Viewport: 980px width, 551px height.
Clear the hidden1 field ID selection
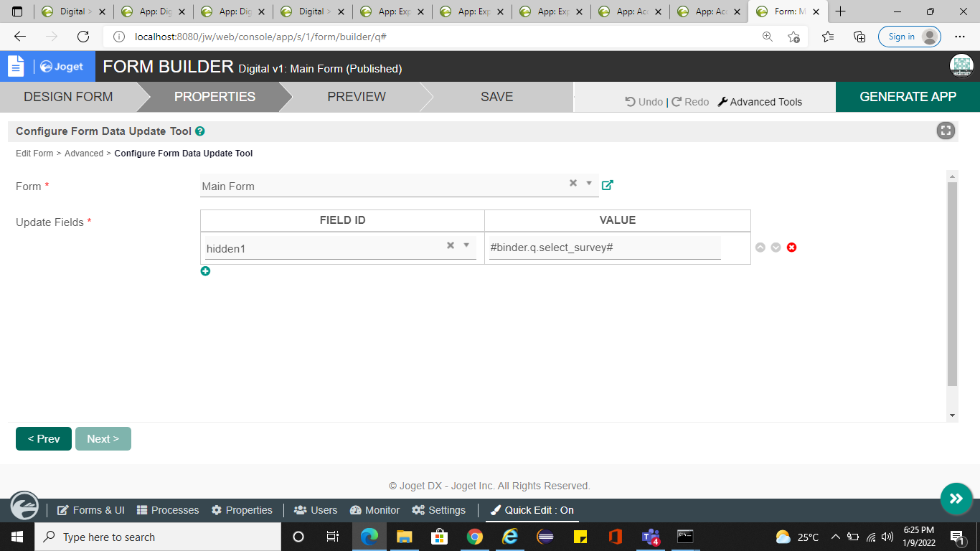tap(451, 245)
